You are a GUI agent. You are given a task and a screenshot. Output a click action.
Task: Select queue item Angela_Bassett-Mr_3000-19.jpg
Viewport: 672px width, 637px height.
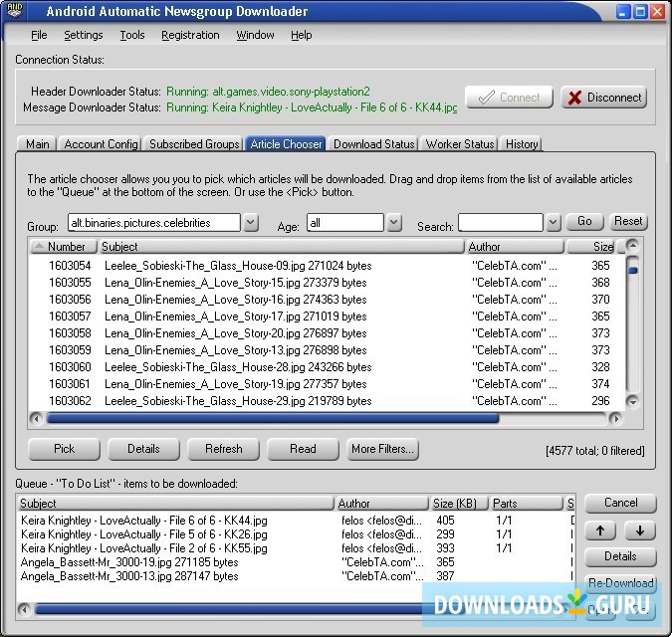point(296,562)
